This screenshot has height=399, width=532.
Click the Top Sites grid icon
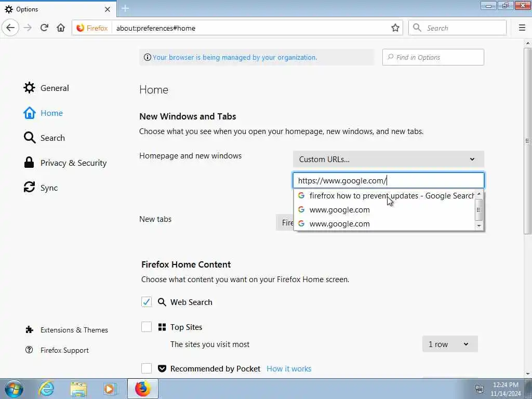pos(162,327)
